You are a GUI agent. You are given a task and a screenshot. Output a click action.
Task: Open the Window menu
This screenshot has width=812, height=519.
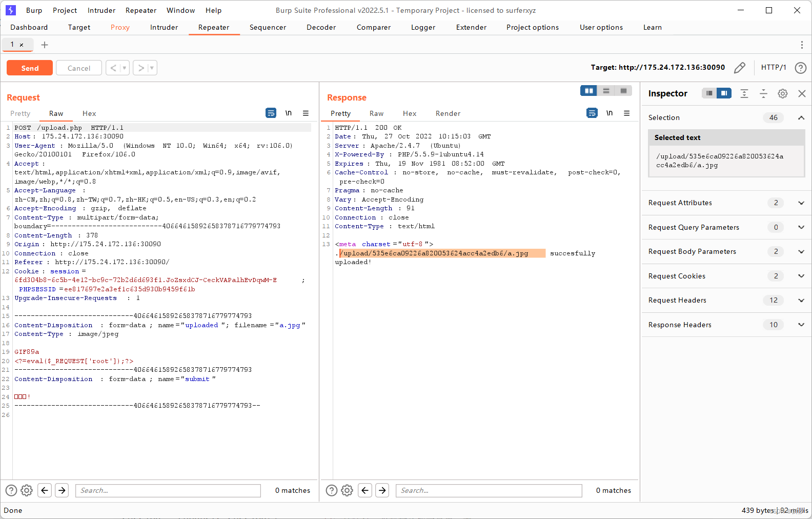coord(180,10)
